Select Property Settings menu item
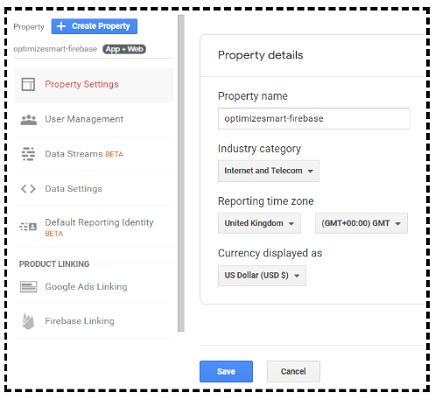The image size is (435, 400). pyautogui.click(x=94, y=85)
